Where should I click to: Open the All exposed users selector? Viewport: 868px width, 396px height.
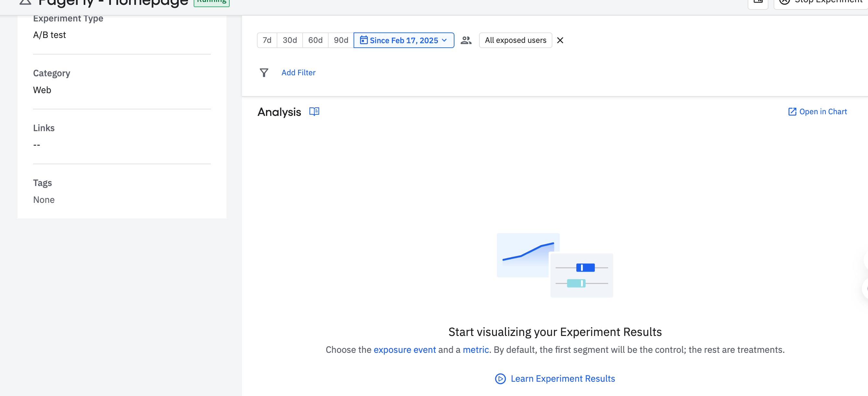click(x=515, y=40)
